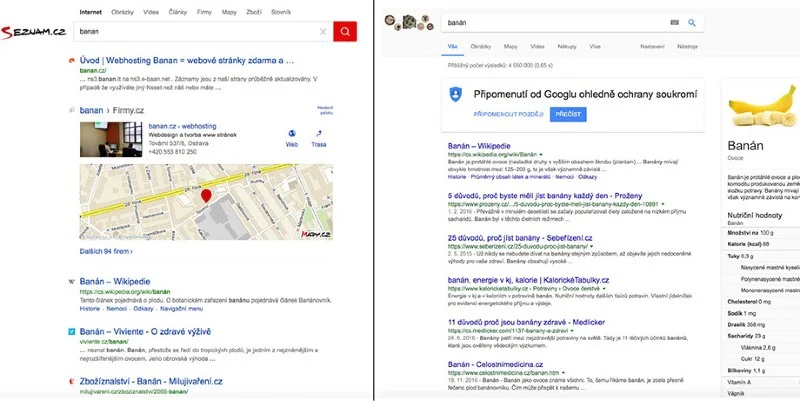This screenshot has height=401, width=800.
Task: Click Google magnifier search icon
Action: coord(692,22)
